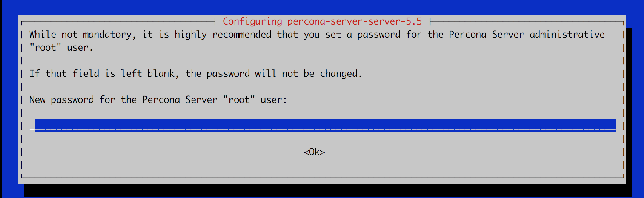
Task: Click the dialog's bottom border line
Action: pos(322,177)
